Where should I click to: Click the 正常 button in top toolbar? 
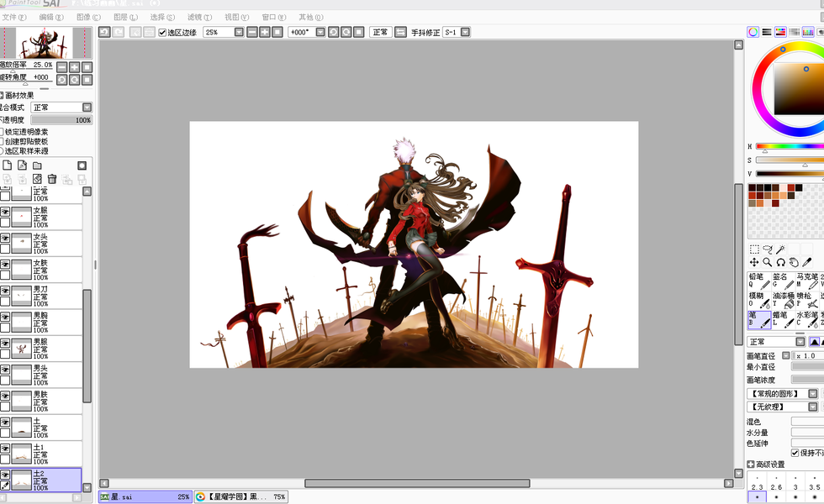click(380, 32)
